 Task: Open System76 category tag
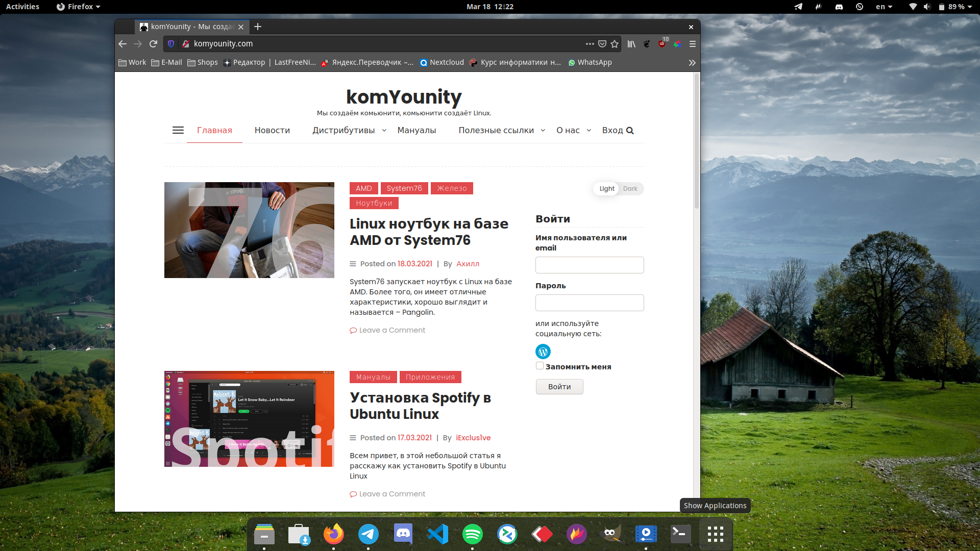pos(404,188)
